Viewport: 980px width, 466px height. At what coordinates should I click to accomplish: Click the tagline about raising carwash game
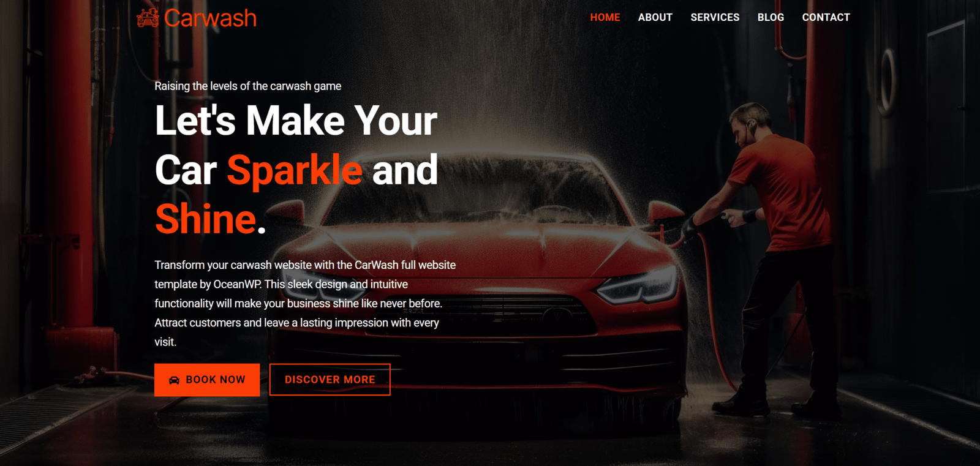(247, 86)
